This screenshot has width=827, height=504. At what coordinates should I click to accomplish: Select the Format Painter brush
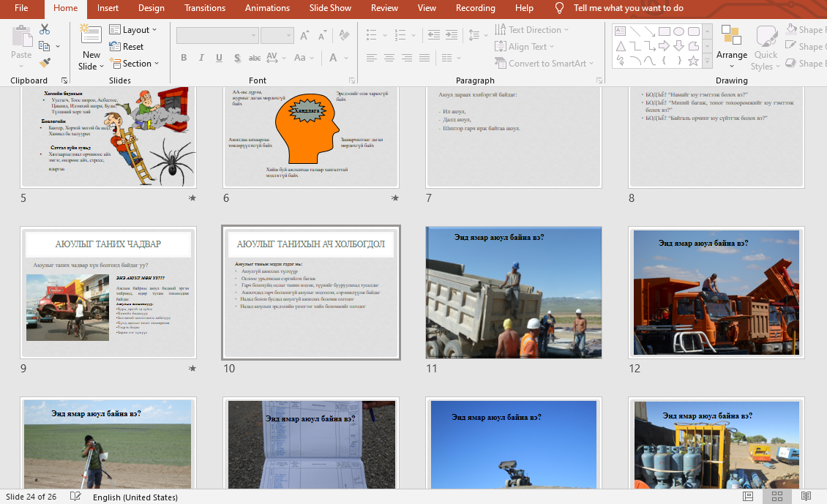(45, 63)
